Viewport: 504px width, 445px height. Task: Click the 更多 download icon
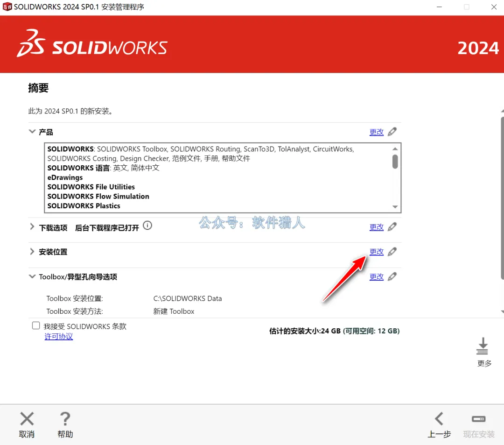tap(483, 346)
